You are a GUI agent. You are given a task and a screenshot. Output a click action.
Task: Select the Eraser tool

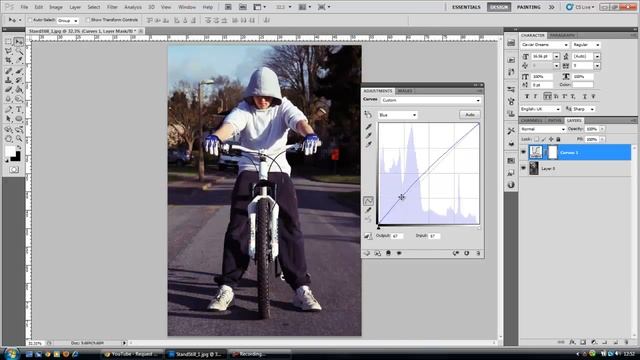(9, 89)
